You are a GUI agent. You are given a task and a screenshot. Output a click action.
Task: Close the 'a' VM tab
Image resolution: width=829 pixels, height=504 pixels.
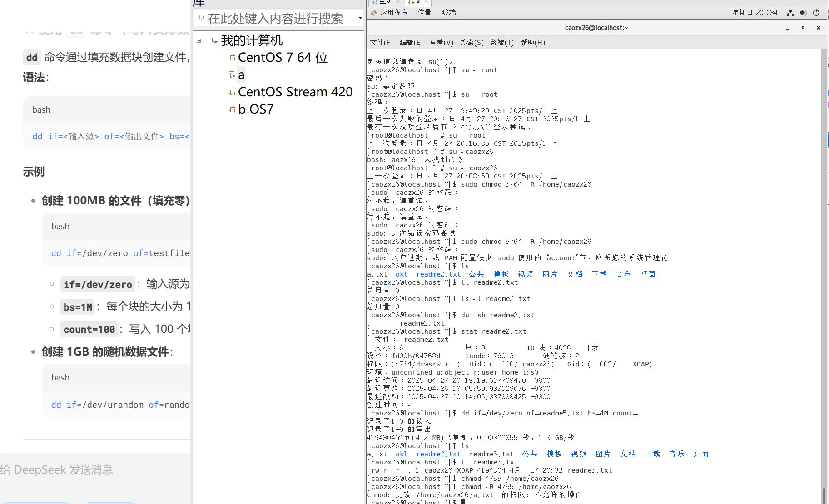[426, 2]
